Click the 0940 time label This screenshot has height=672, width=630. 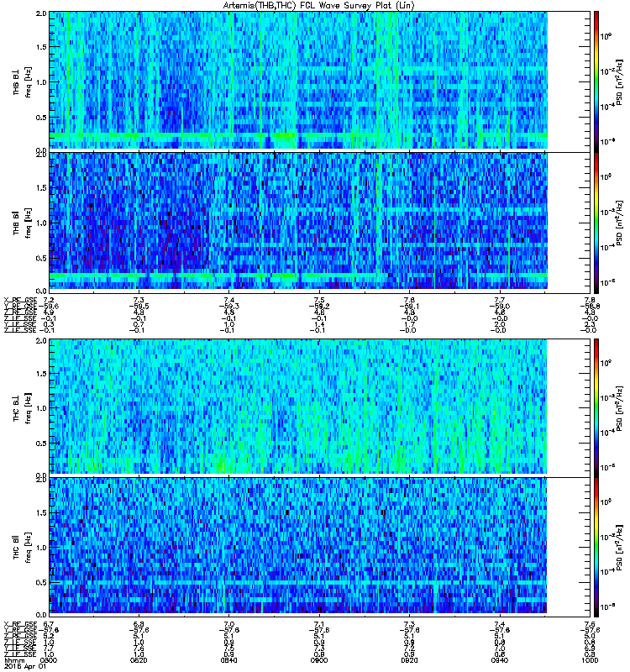(500, 660)
